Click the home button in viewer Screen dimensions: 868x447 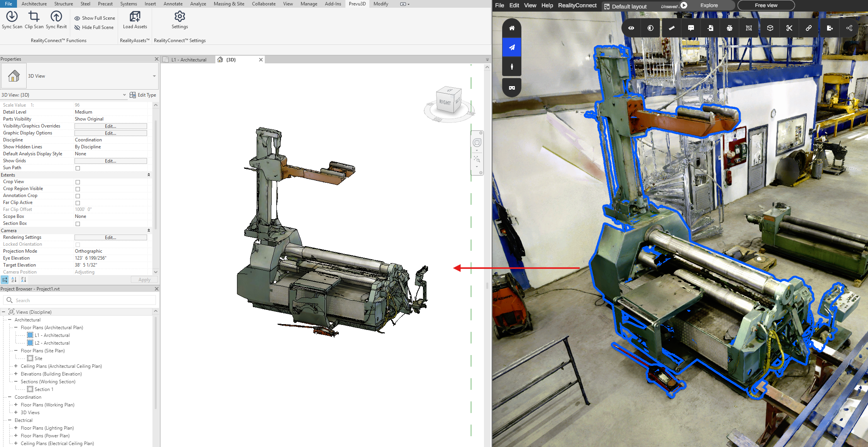(x=512, y=28)
